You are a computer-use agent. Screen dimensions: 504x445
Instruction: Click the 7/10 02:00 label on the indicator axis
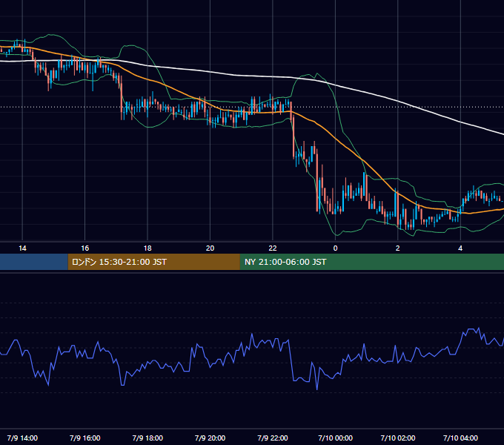[398, 438]
